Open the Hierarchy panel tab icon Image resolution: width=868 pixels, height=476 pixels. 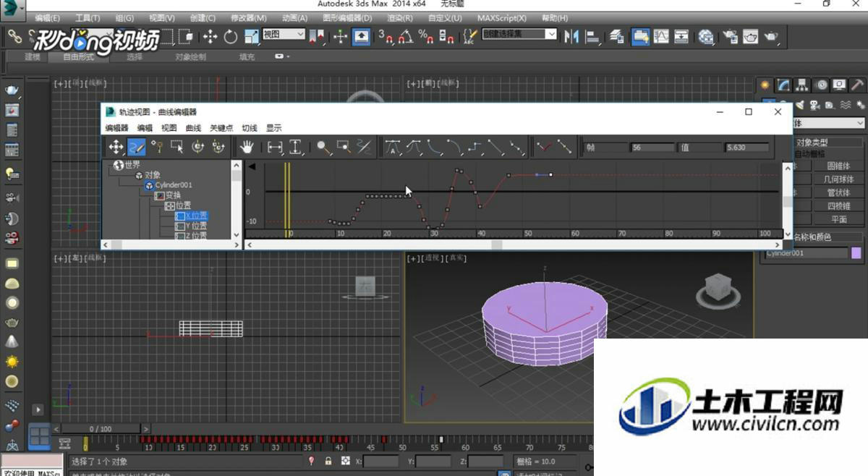[801, 85]
